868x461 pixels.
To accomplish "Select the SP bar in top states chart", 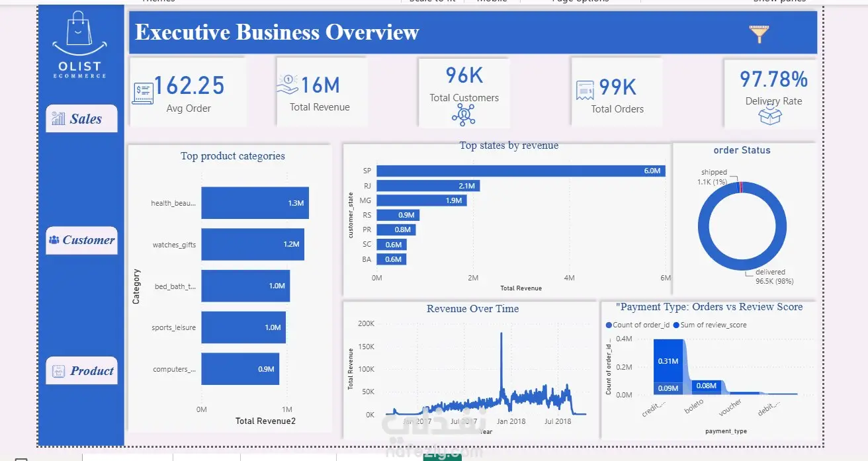I will [x=521, y=171].
